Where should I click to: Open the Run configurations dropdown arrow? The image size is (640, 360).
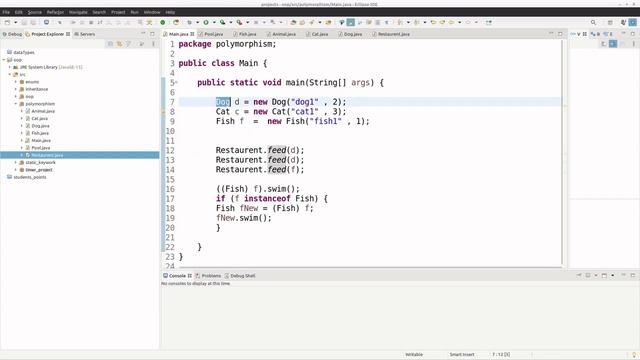coord(214,22)
